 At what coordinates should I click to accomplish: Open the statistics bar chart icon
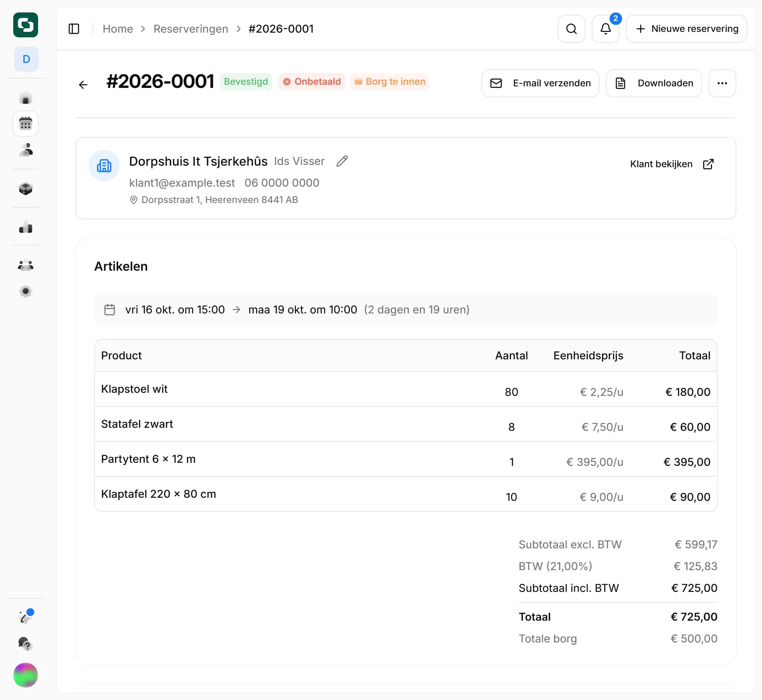tap(26, 227)
